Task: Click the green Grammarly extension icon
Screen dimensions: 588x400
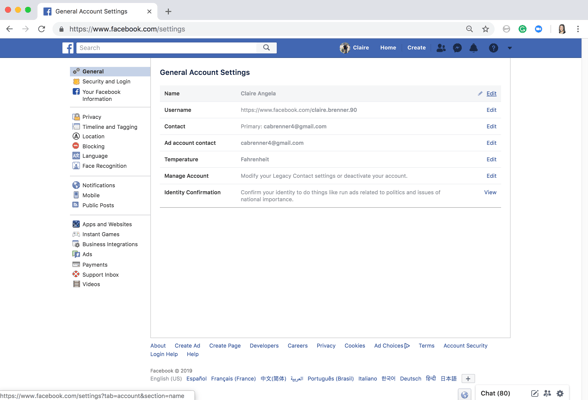Action: (522, 29)
